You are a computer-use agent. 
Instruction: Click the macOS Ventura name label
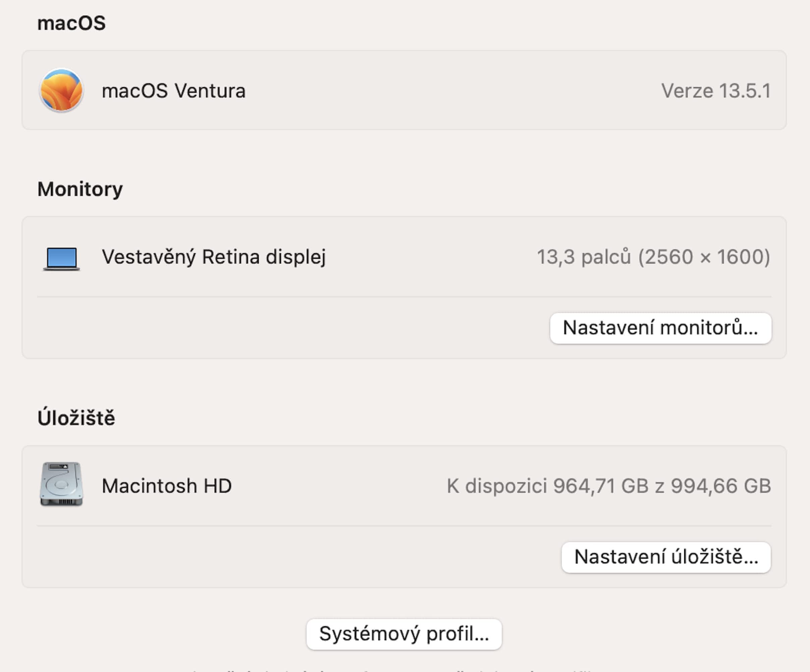coord(173,91)
